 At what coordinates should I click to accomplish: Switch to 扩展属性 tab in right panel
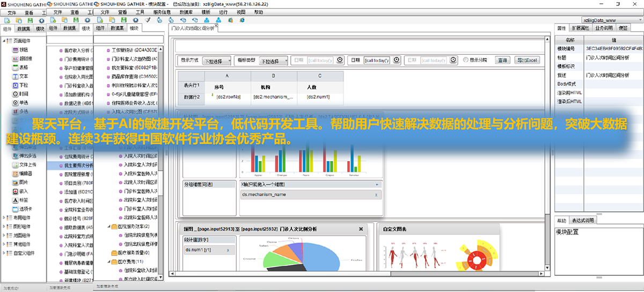pos(580,28)
